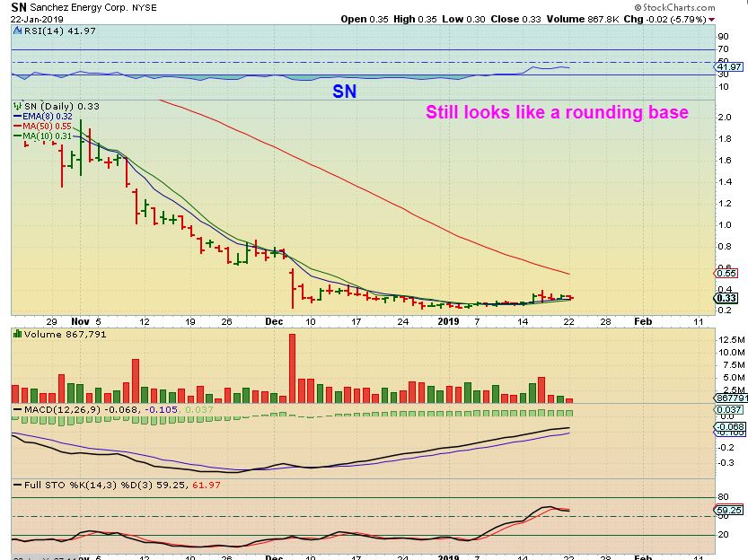Click the tallest December volume bar

tap(293, 369)
